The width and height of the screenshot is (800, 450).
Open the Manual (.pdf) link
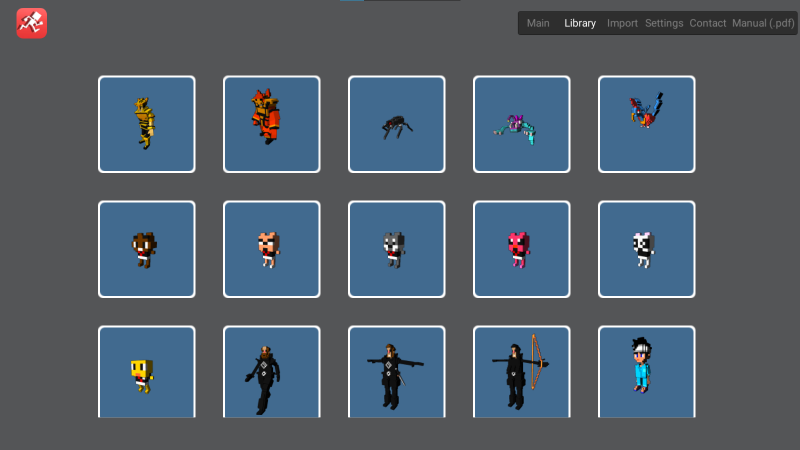coord(763,23)
